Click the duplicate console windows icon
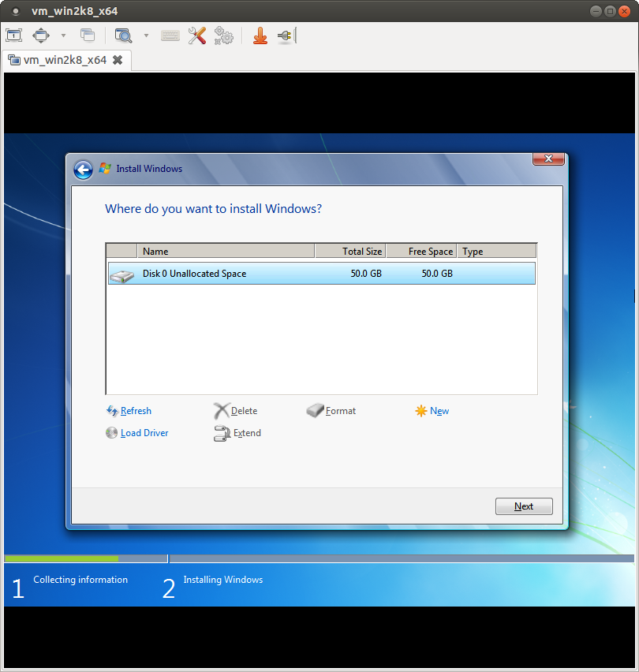The width and height of the screenshot is (639, 672). point(88,35)
